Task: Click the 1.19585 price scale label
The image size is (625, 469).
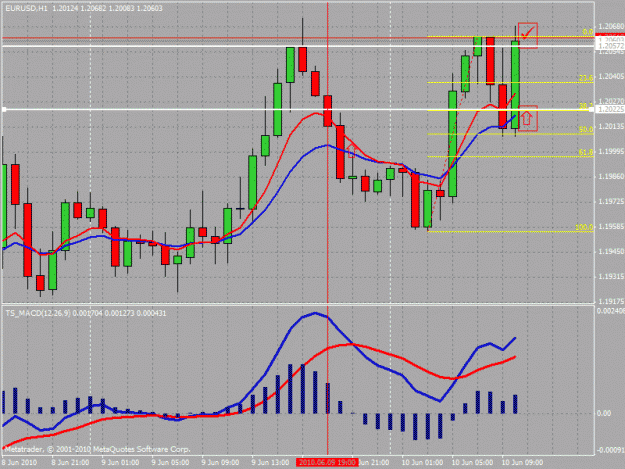Action: 611,226
